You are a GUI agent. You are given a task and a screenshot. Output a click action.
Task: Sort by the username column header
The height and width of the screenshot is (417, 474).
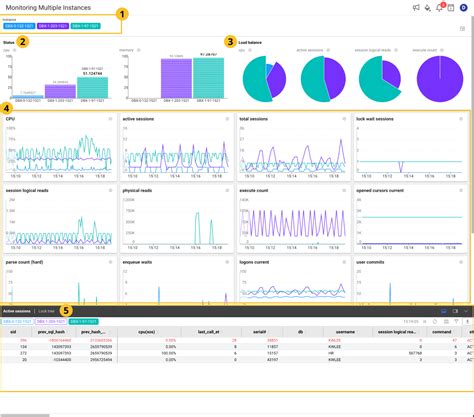point(345,332)
